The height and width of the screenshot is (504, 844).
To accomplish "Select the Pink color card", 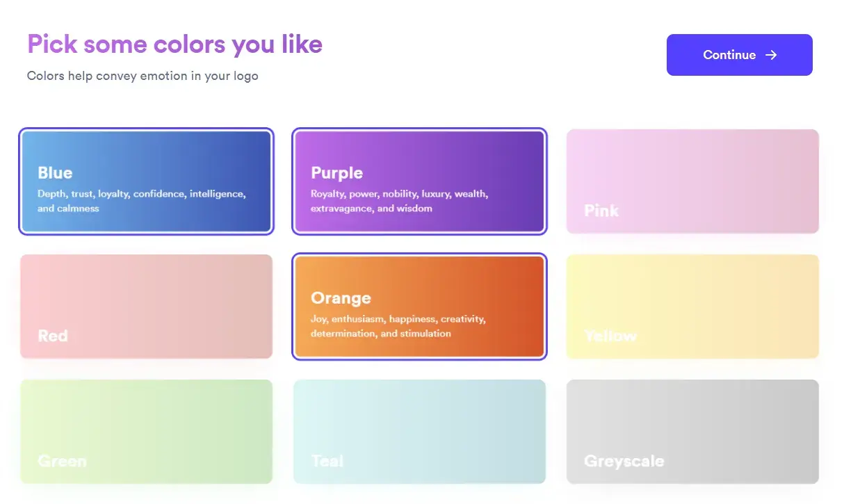I will [692, 181].
